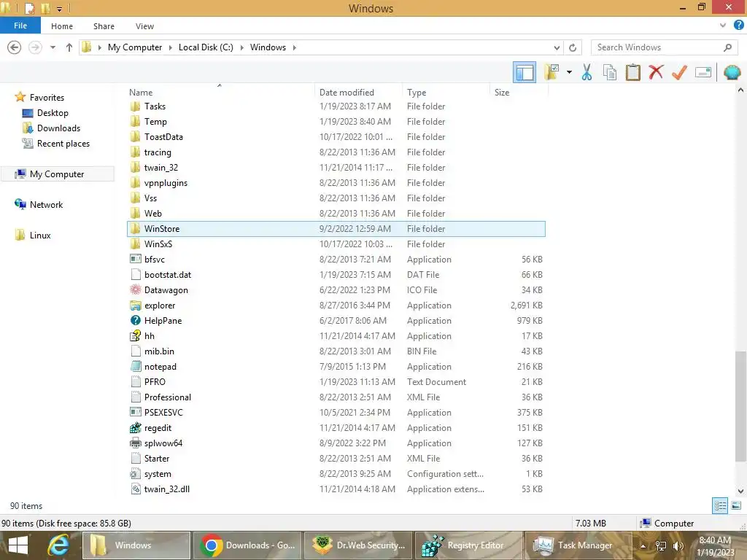The image size is (747, 560).
Task: Select the WinSxS folder
Action: (336, 244)
